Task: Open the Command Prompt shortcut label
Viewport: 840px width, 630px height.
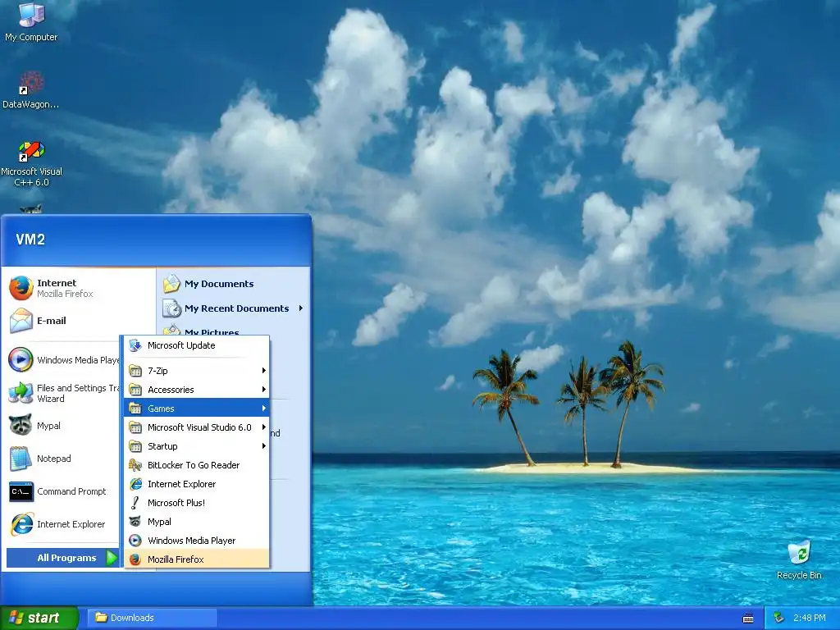Action: pyautogui.click(x=72, y=491)
